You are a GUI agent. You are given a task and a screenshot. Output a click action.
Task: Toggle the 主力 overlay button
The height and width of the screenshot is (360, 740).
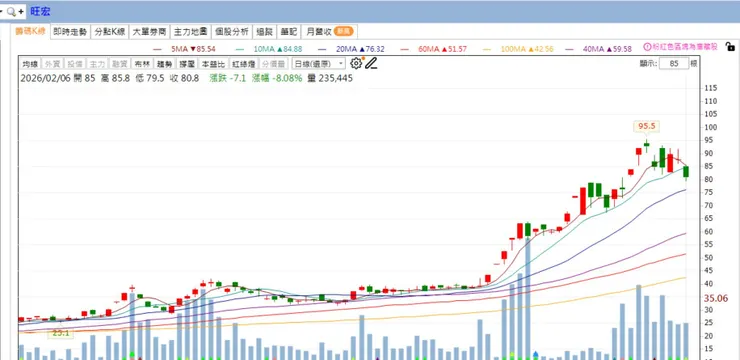[x=97, y=64]
